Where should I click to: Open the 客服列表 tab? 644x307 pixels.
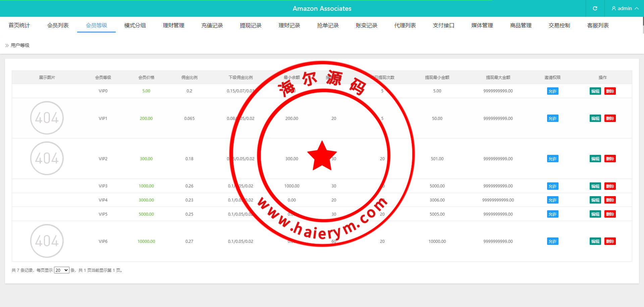click(x=598, y=26)
